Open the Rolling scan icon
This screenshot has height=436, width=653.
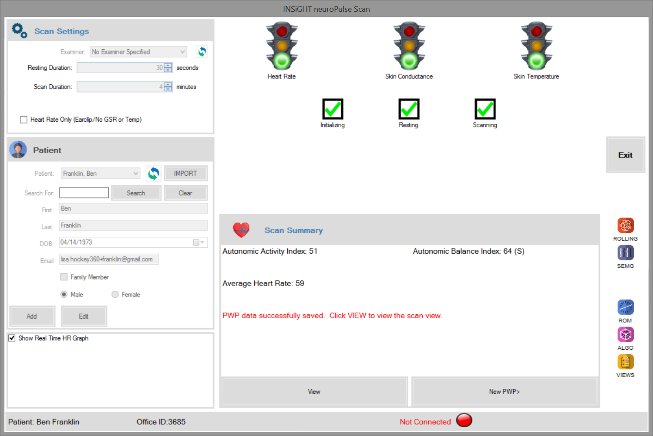pos(626,226)
